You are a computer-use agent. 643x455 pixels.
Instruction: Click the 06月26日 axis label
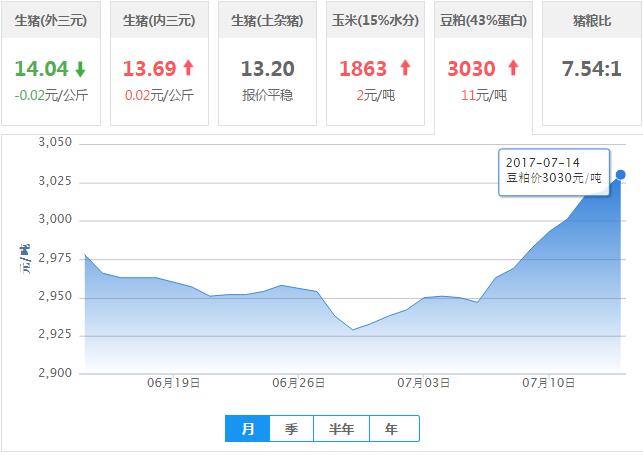[299, 383]
